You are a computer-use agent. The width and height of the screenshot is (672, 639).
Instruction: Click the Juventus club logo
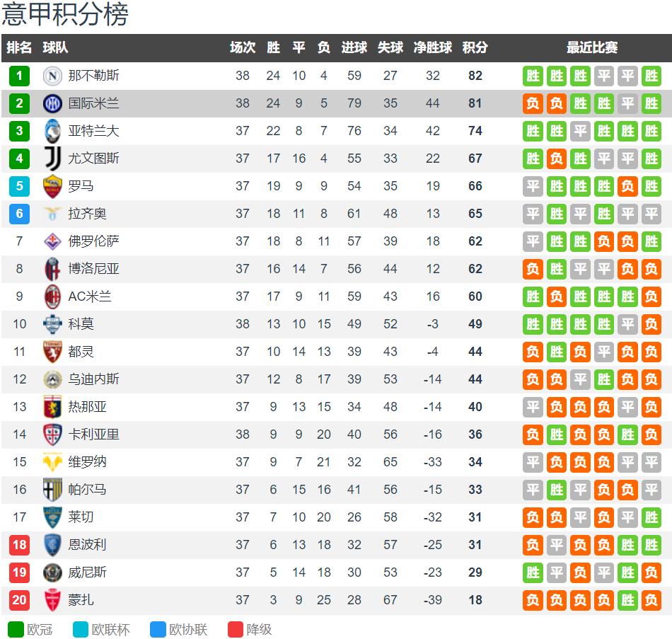point(53,159)
